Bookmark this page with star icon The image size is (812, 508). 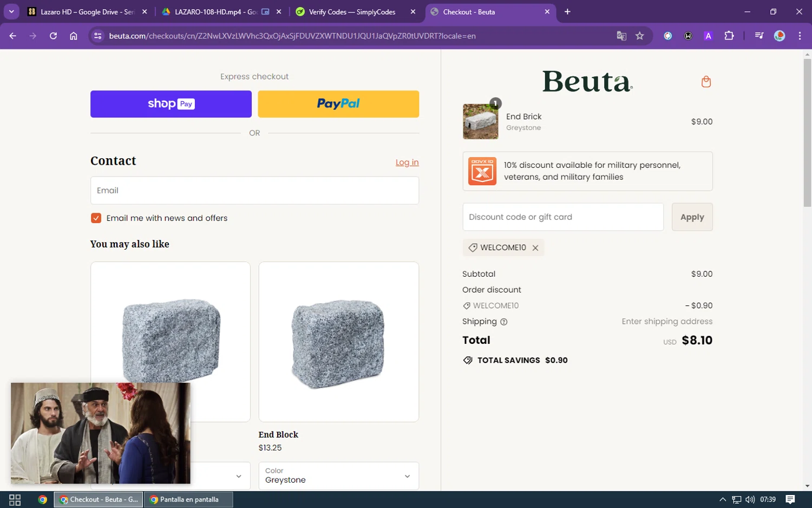coord(640,36)
